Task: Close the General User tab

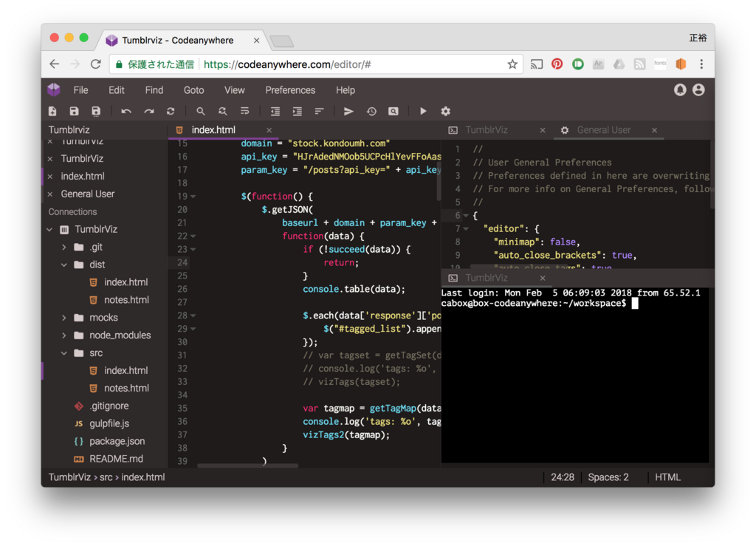Action: 654,130
